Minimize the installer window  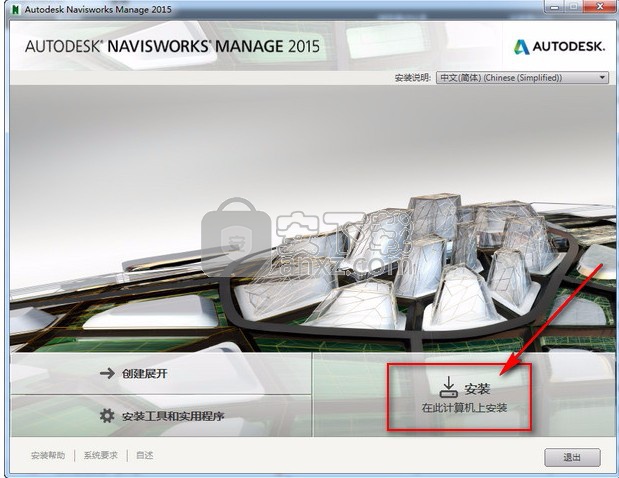(554, 6)
